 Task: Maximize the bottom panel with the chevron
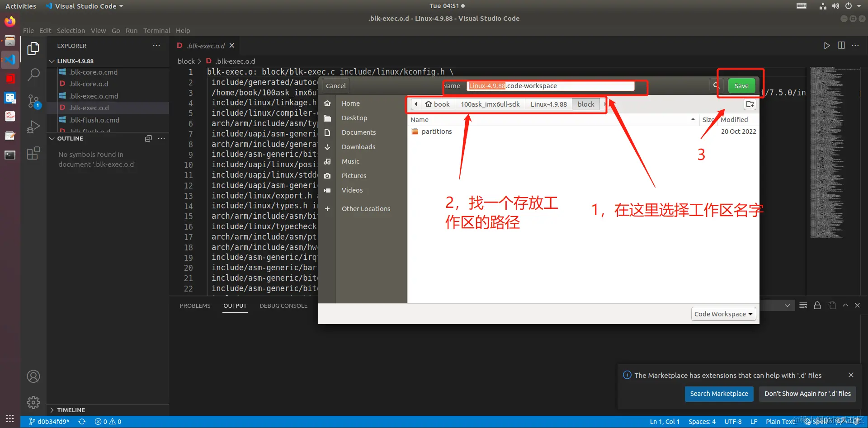click(845, 306)
